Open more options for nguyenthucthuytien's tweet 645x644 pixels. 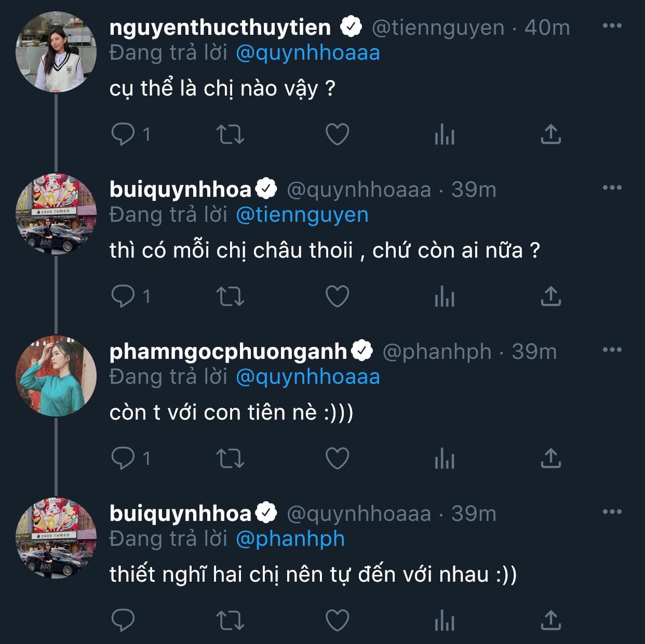coord(612,26)
